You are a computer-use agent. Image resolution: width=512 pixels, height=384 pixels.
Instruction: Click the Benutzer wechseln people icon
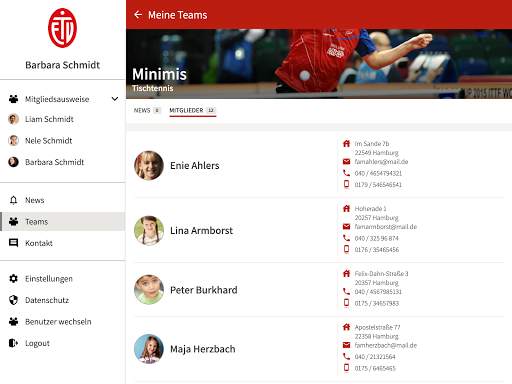pos(13,322)
